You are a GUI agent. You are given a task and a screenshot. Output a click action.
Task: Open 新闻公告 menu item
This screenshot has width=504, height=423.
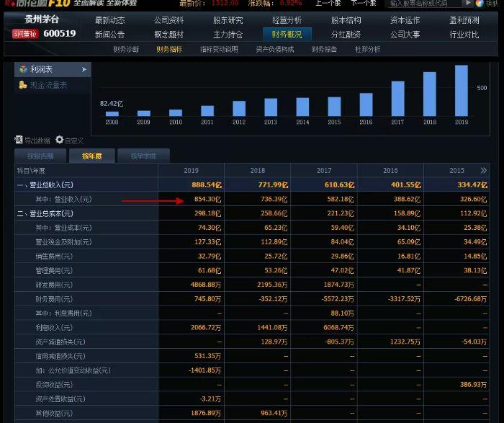[x=109, y=35]
